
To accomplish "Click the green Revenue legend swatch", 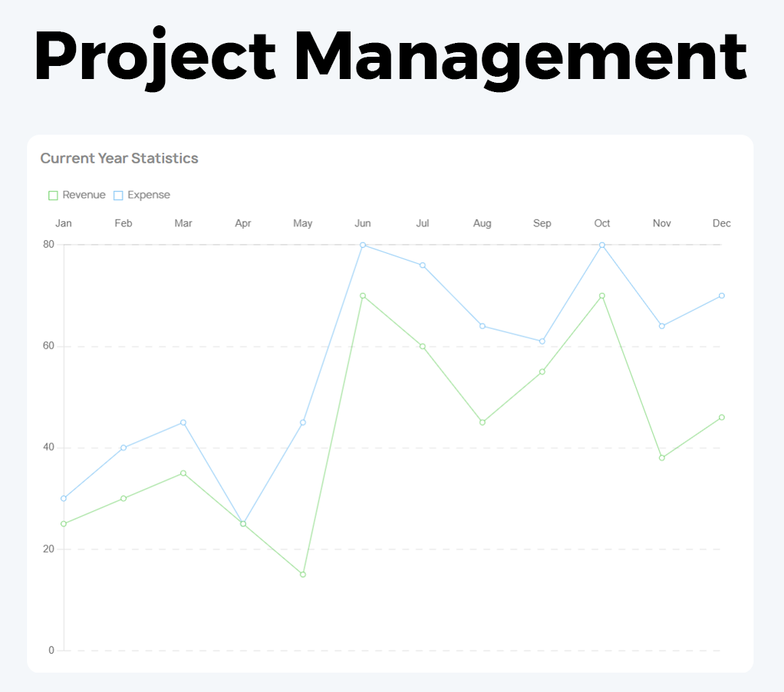I will tap(53, 196).
